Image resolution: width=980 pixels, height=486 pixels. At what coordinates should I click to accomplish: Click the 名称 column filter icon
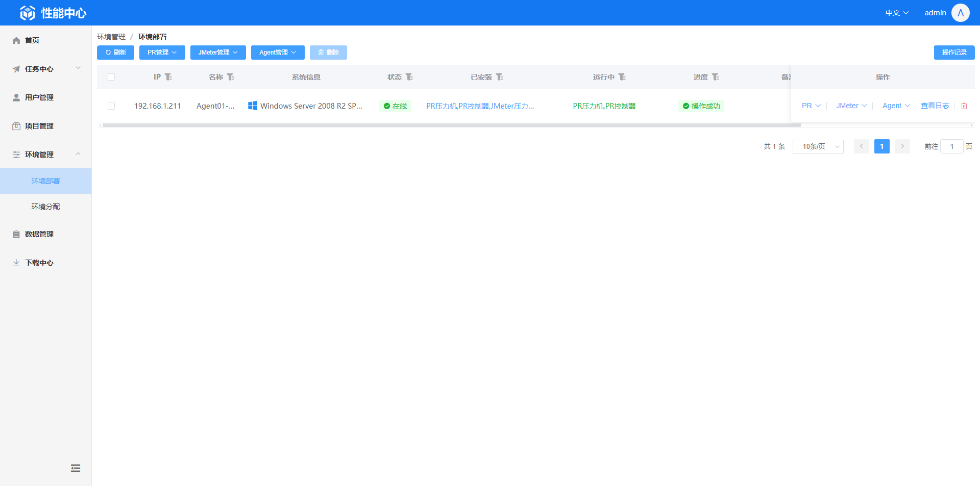[230, 77]
